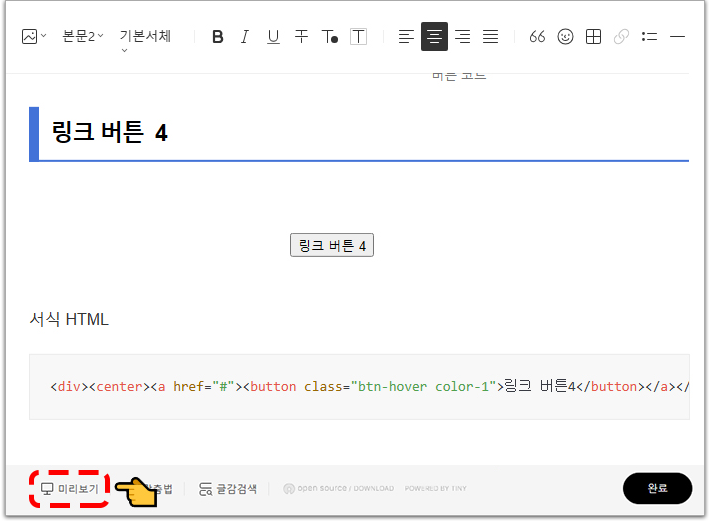Open the text color tool

click(330, 37)
